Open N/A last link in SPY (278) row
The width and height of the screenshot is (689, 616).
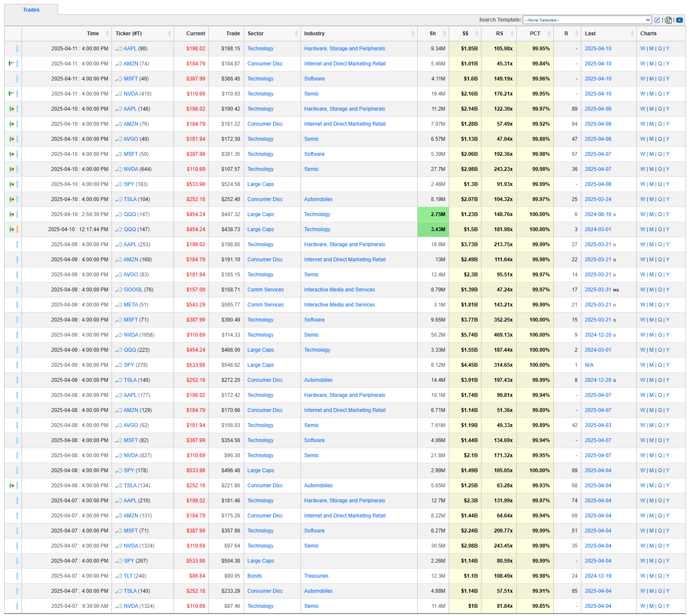[x=589, y=365]
